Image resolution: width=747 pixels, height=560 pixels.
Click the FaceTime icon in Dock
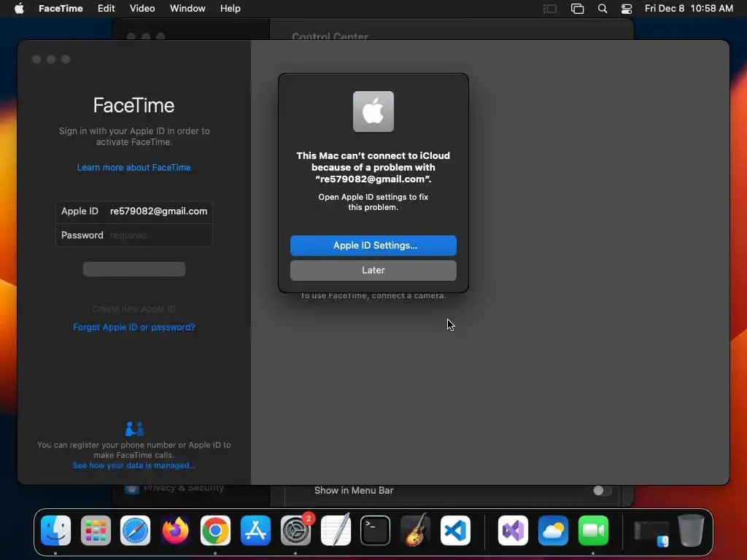click(593, 530)
